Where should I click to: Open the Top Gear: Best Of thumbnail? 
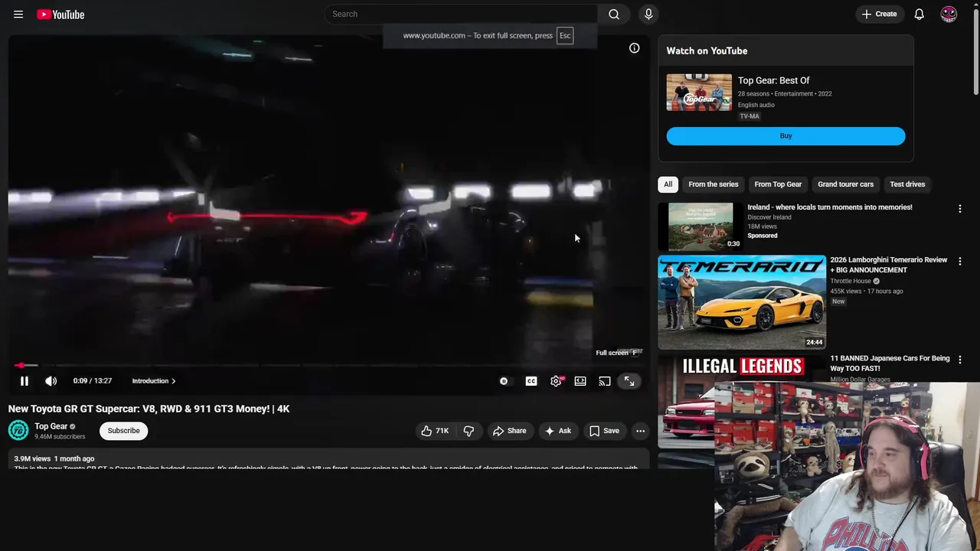699,93
